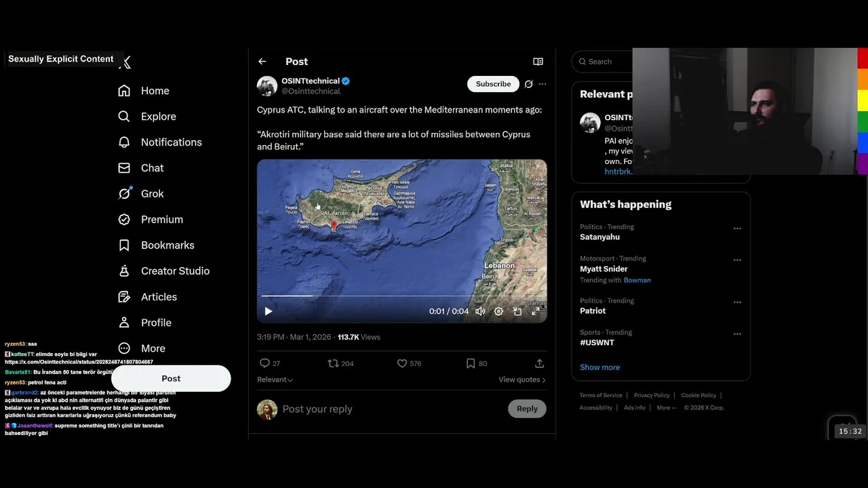
Task: Open Home in the sidebar
Action: (x=143, y=91)
